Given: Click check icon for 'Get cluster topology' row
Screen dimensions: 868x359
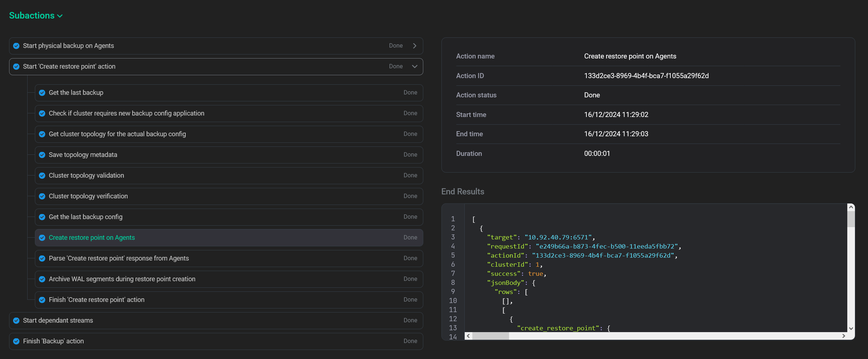Looking at the screenshot, I should click(x=42, y=134).
